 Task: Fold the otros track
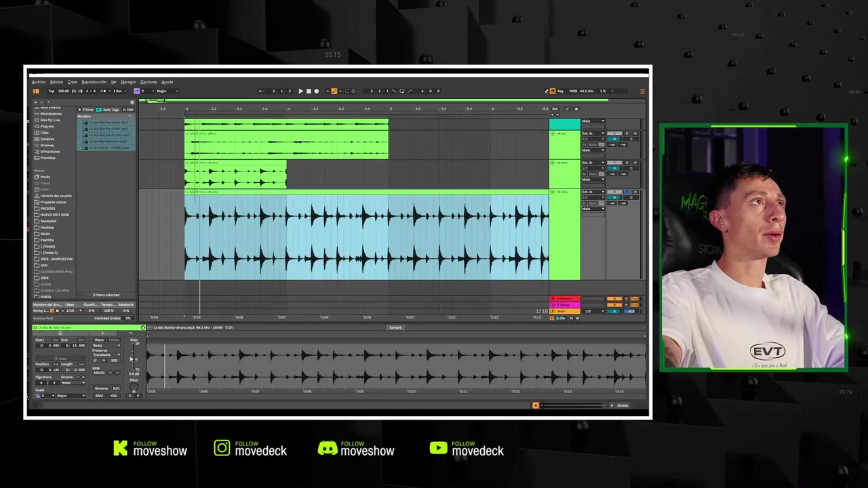coord(553,134)
